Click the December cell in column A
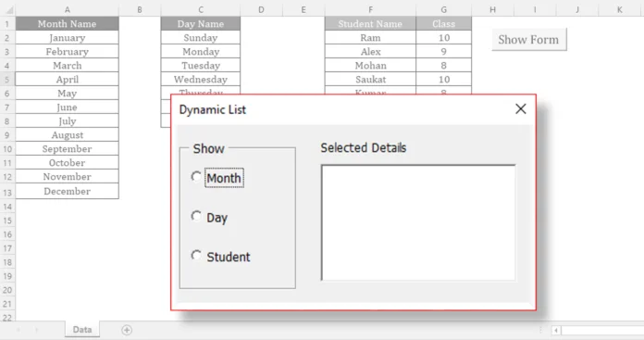Viewport: 644px width, 340px height. click(67, 191)
